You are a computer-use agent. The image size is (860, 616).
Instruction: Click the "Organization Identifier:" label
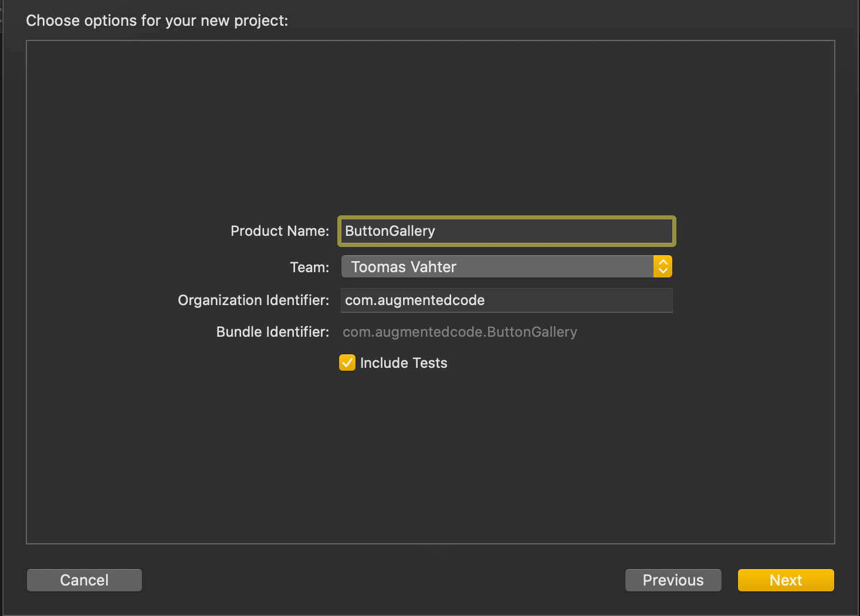(253, 300)
